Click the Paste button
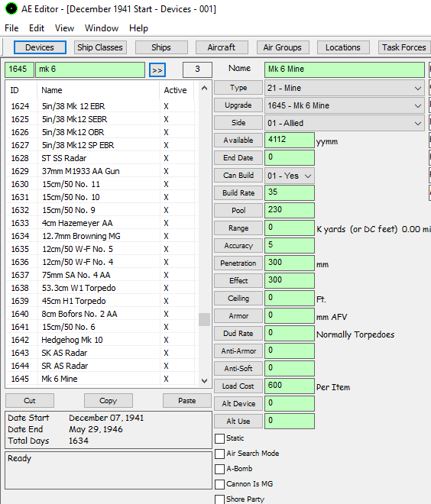 point(187,400)
